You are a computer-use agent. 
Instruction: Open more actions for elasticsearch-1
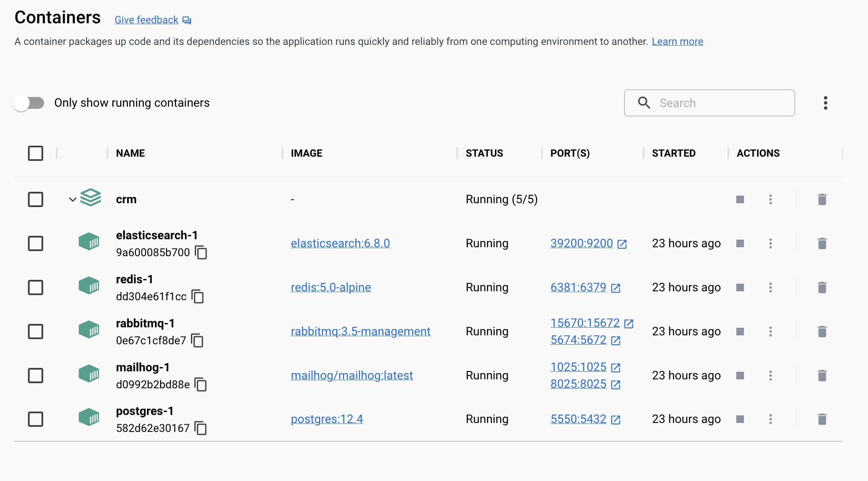(771, 243)
